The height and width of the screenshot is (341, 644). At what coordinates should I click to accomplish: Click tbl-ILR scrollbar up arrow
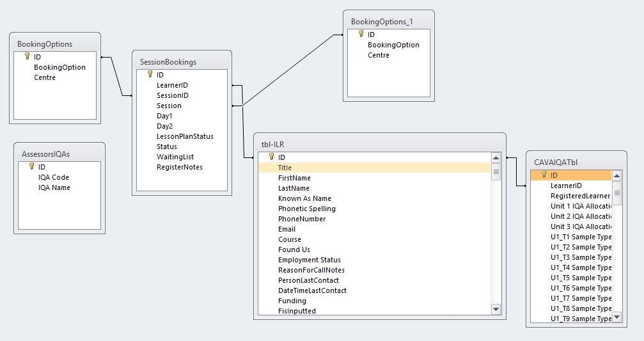point(496,158)
